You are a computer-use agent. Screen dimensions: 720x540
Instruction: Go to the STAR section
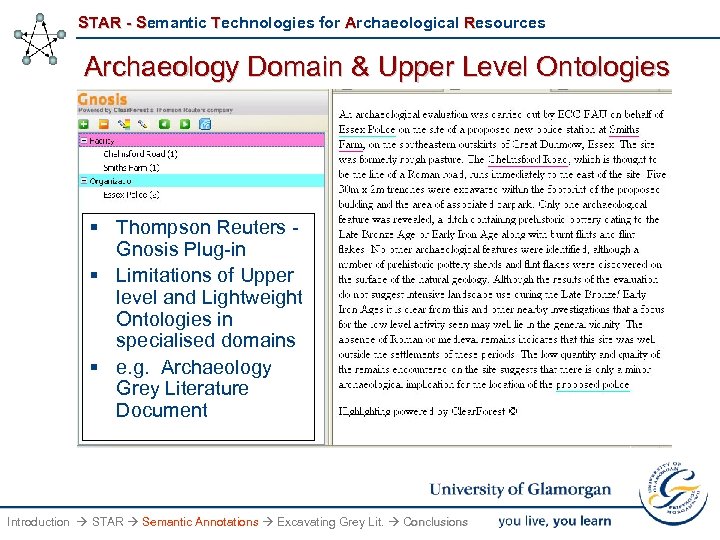coord(108,522)
